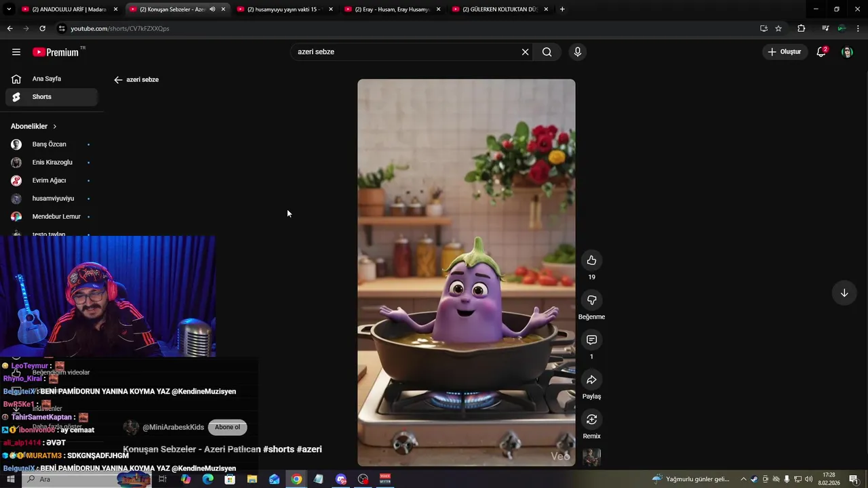Open Enis Kirazoglu subscription
The image size is (868, 488).
tap(52, 163)
